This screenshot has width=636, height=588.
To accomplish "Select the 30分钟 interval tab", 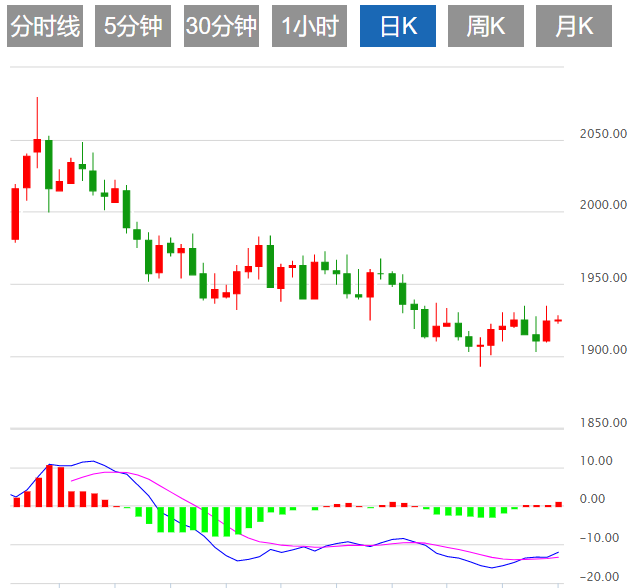I will pyautogui.click(x=221, y=26).
